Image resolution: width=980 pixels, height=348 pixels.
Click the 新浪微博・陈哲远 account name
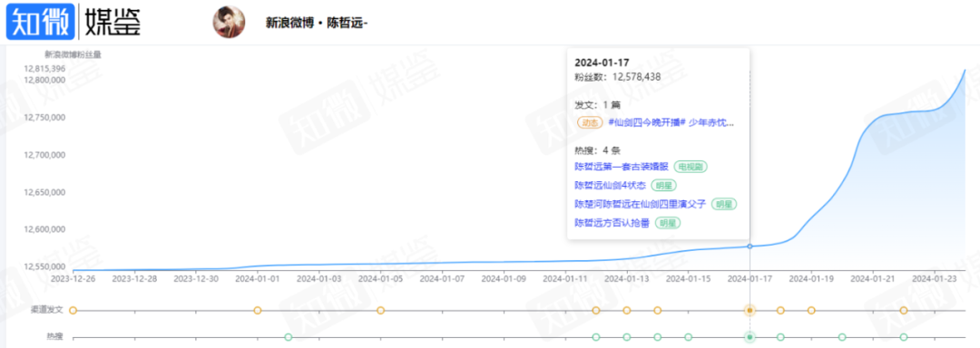tap(317, 23)
